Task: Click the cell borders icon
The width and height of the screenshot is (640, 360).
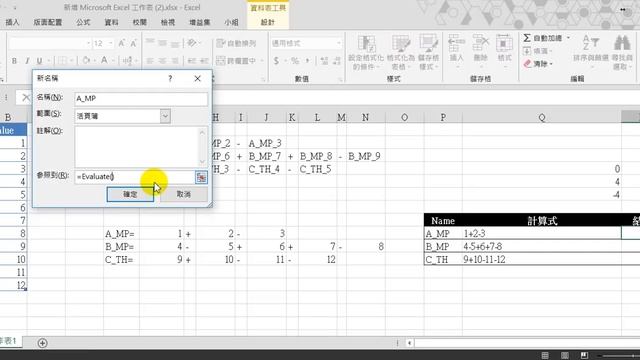Action: coord(62,60)
